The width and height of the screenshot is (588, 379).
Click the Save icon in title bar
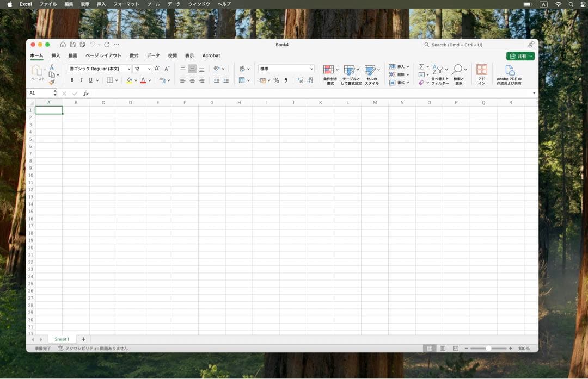click(x=72, y=45)
